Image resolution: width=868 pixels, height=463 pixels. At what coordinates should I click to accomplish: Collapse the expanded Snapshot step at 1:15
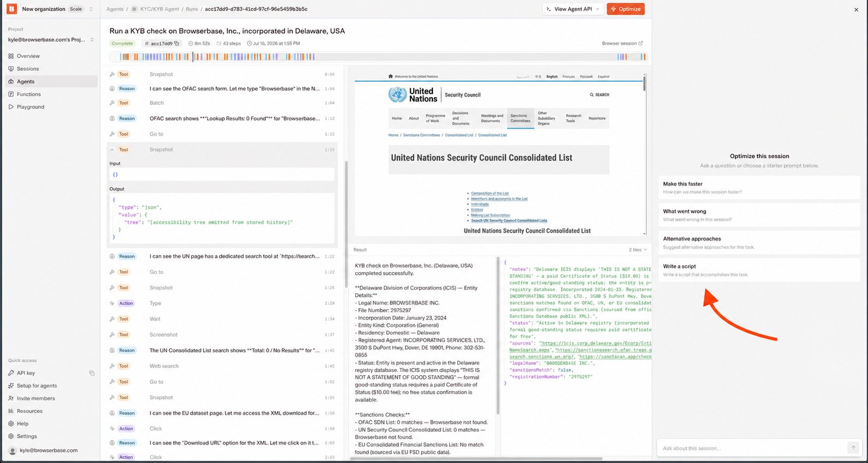tap(112, 149)
